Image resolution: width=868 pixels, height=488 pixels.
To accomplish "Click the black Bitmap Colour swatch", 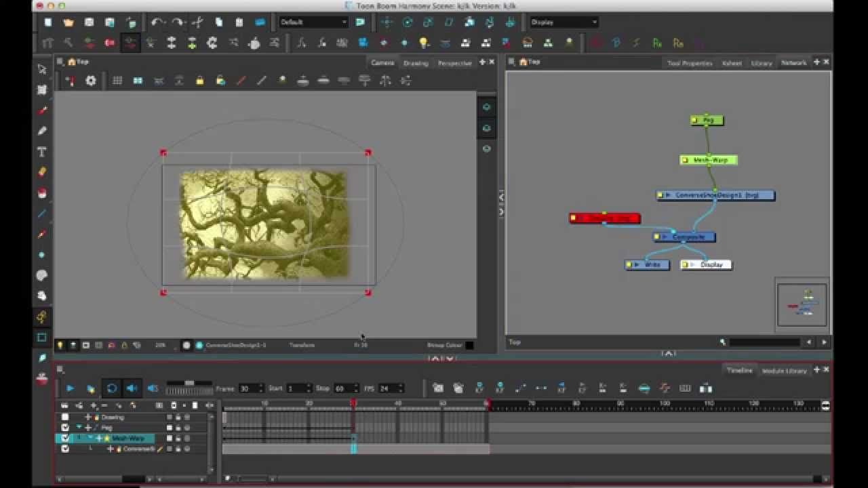I will point(469,345).
